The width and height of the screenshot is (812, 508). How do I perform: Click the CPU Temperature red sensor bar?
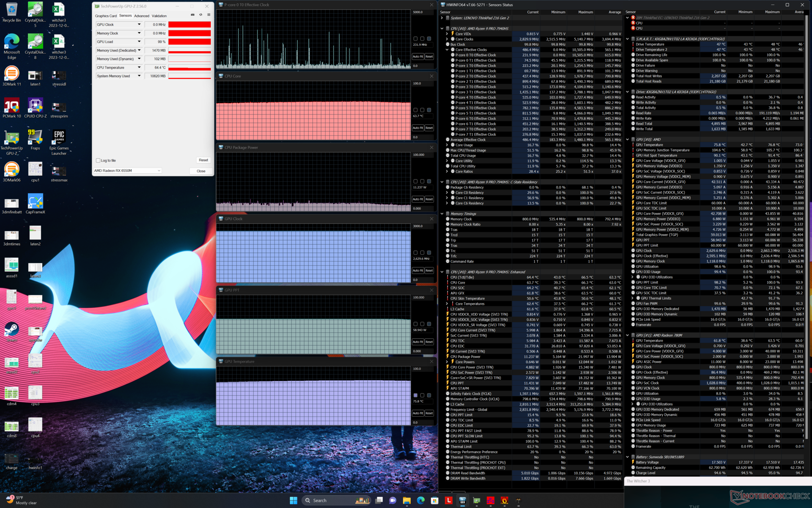point(189,67)
